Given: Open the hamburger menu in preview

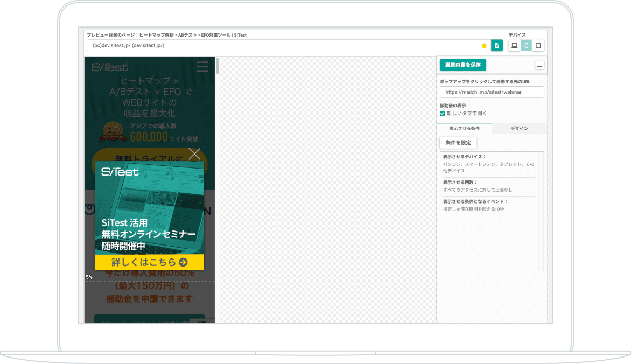Looking at the screenshot, I should [x=202, y=67].
